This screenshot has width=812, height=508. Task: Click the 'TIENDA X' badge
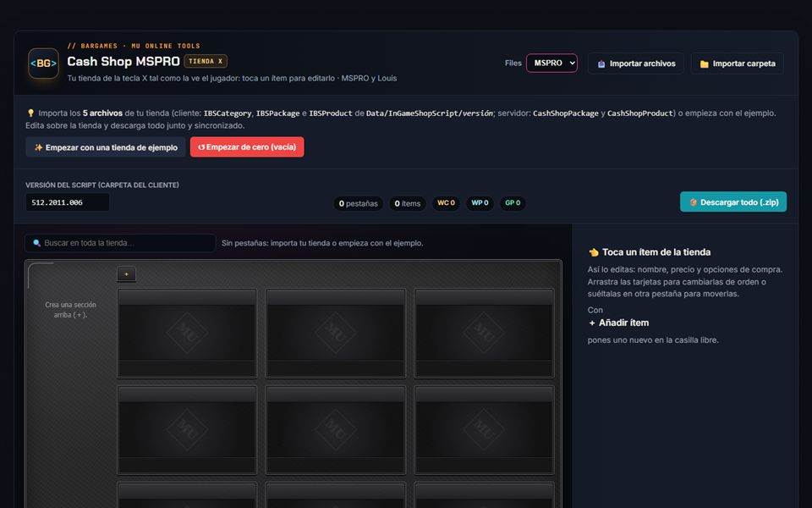[206, 61]
